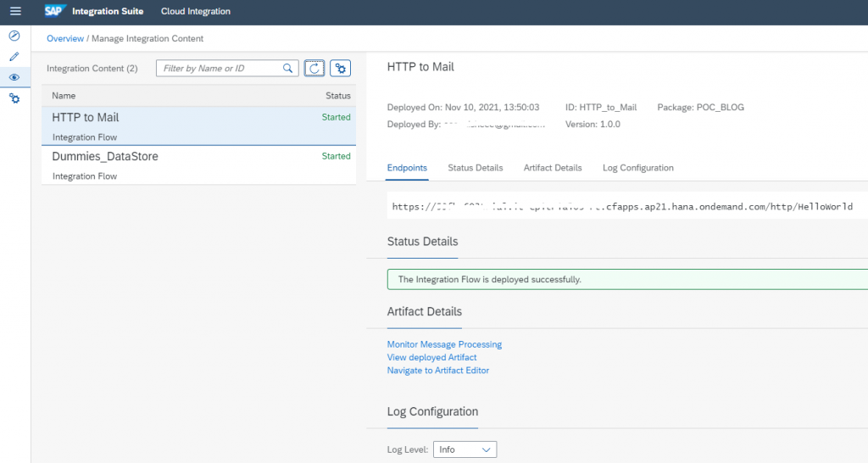Click the SAP logo
The image size is (868, 463).
pos(55,11)
